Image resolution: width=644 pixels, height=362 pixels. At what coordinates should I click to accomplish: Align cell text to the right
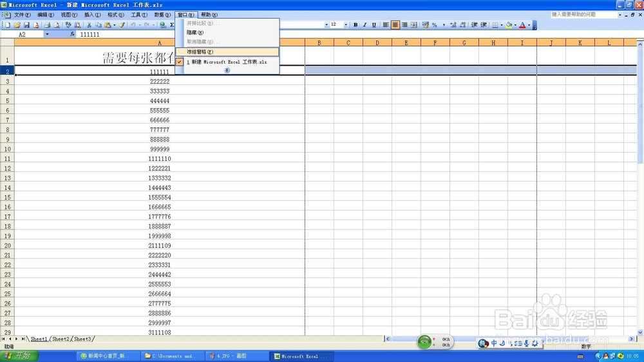[x=404, y=25]
